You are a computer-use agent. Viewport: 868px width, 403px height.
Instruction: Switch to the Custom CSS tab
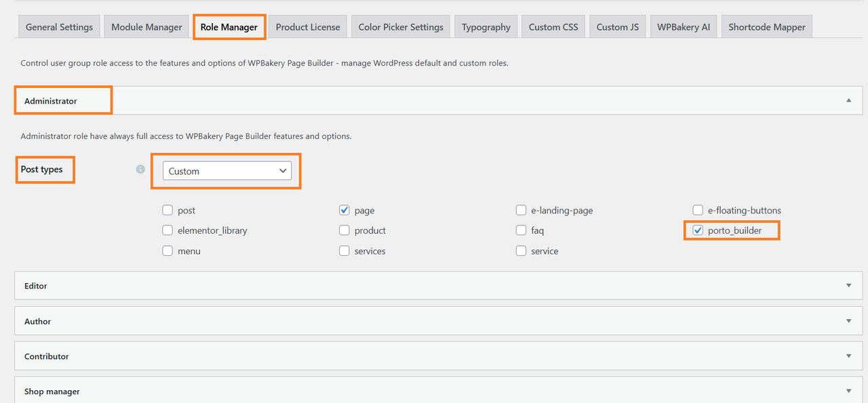[x=553, y=27]
